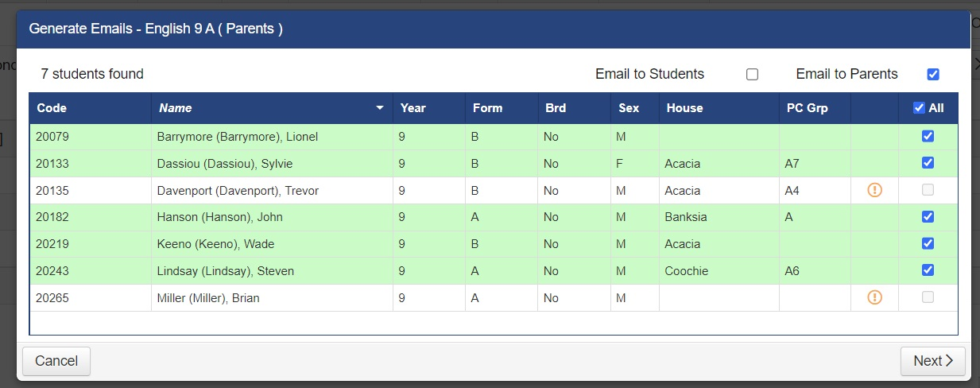
Task: Deselect Lindsay Steven's row checkbox
Action: (x=928, y=270)
